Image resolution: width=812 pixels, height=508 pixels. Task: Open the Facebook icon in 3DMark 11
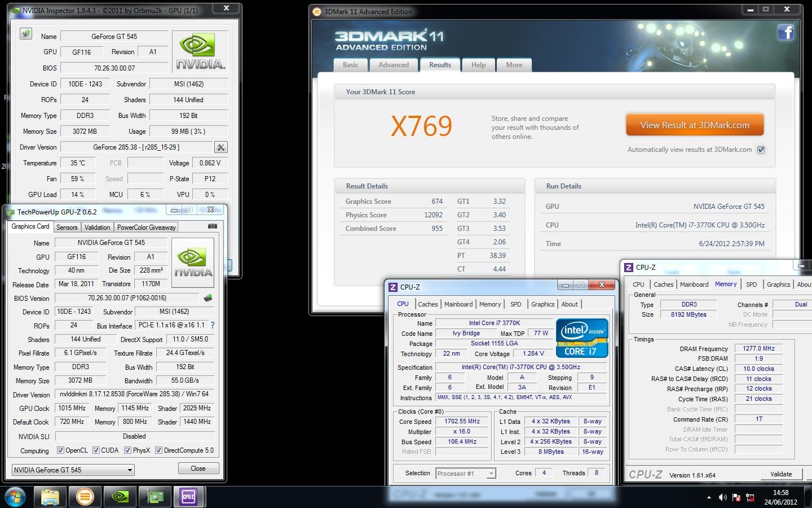coord(786,32)
